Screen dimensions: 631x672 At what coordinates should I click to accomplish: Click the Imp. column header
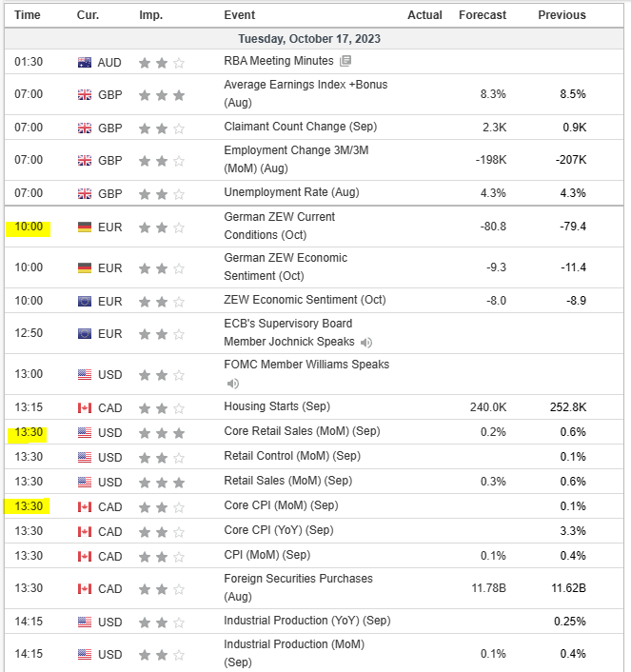tap(150, 14)
